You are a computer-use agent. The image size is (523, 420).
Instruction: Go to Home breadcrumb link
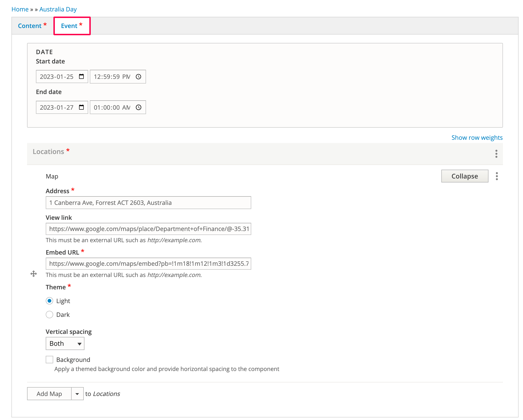pyautogui.click(x=20, y=9)
